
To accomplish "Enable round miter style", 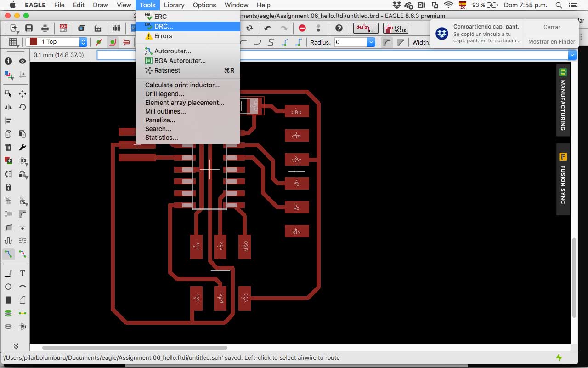I will pos(387,42).
